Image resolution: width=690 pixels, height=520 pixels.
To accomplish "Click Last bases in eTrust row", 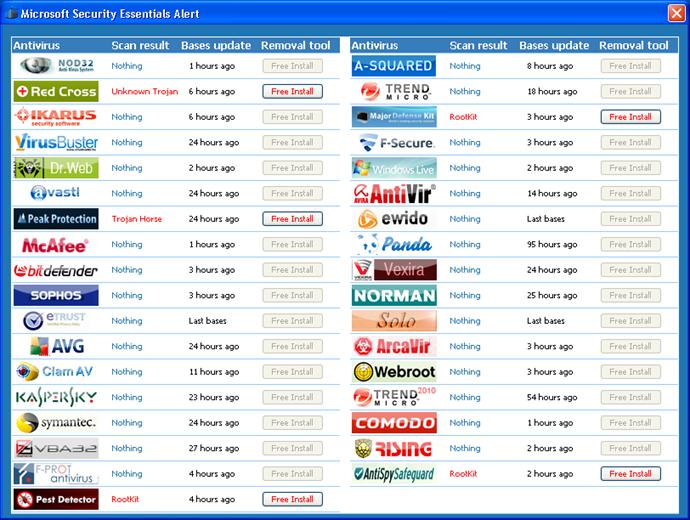I will [x=208, y=321].
